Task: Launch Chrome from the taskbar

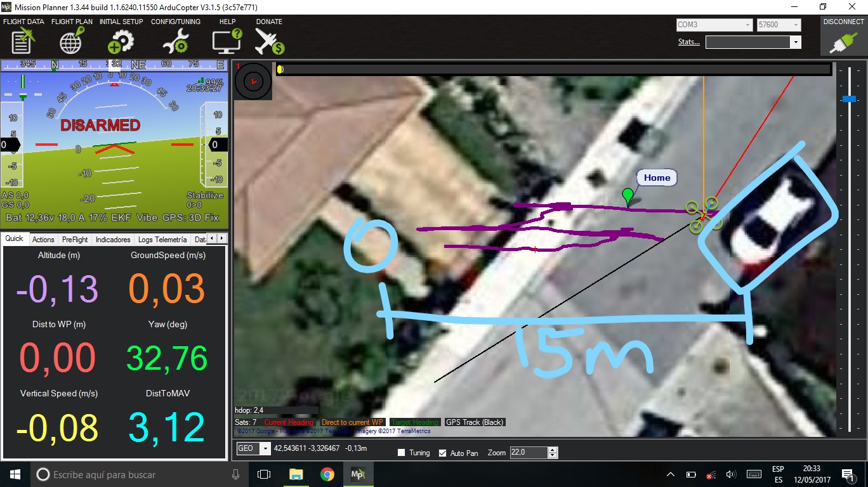Action: [327, 474]
